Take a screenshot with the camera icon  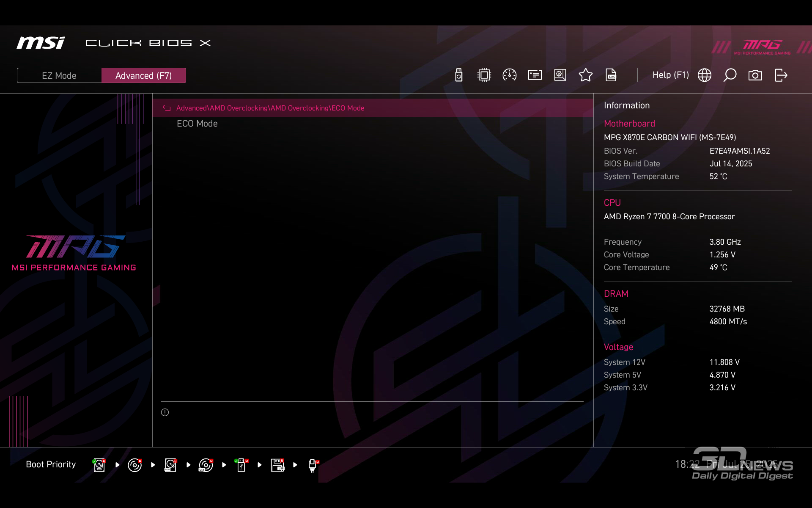click(755, 75)
